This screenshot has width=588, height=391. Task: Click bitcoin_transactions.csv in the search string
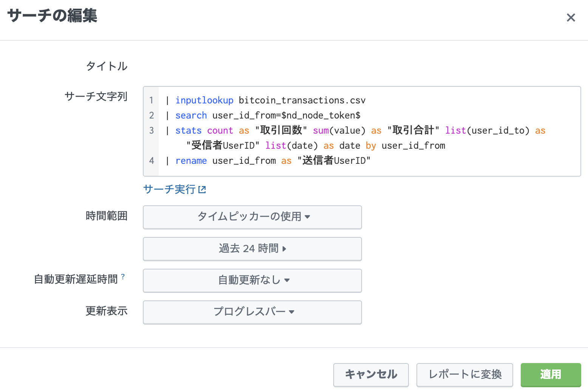(302, 100)
